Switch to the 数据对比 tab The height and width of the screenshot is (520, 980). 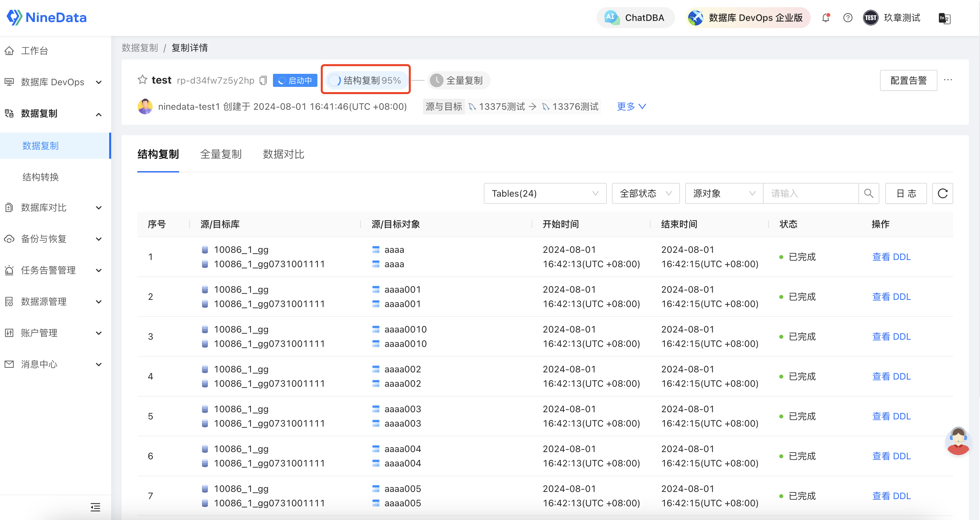(283, 154)
